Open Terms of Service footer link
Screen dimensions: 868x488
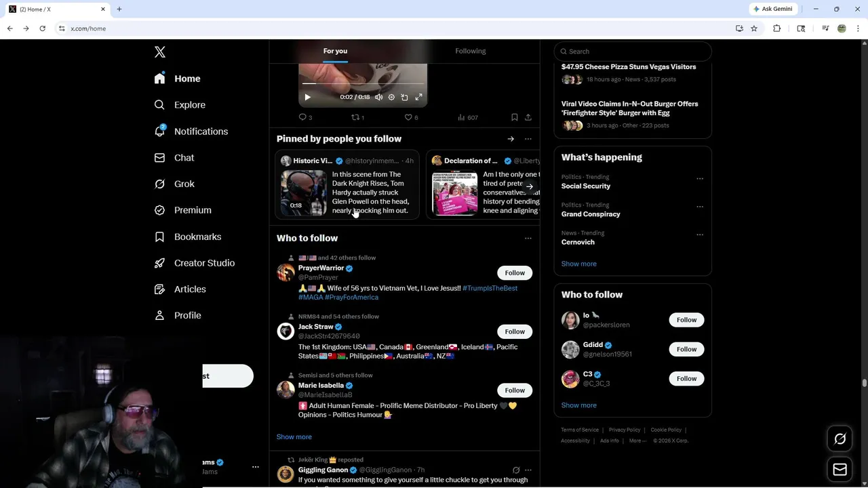coord(580,430)
